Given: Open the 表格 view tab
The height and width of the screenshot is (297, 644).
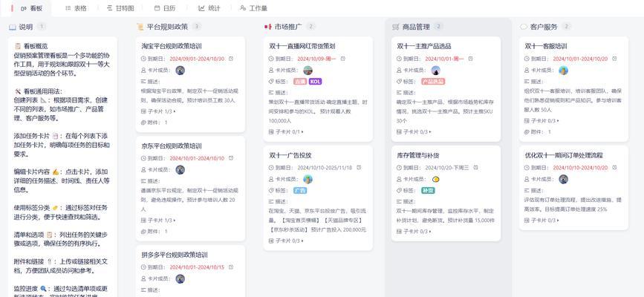Looking at the screenshot, I should click(x=76, y=8).
